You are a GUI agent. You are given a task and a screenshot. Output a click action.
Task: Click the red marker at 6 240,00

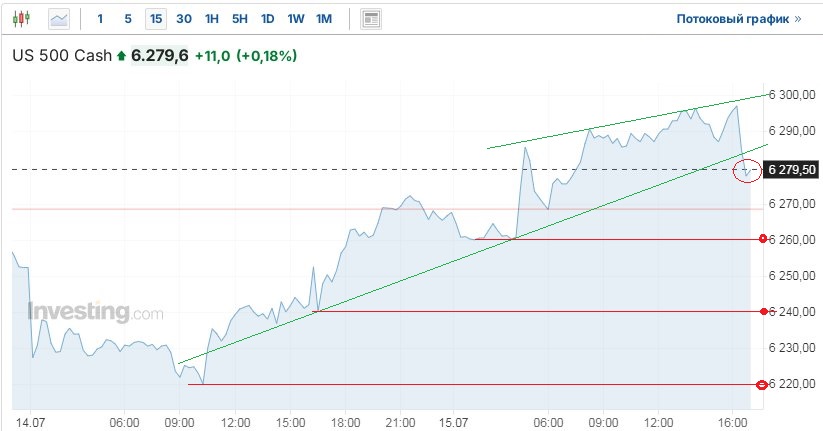(763, 312)
